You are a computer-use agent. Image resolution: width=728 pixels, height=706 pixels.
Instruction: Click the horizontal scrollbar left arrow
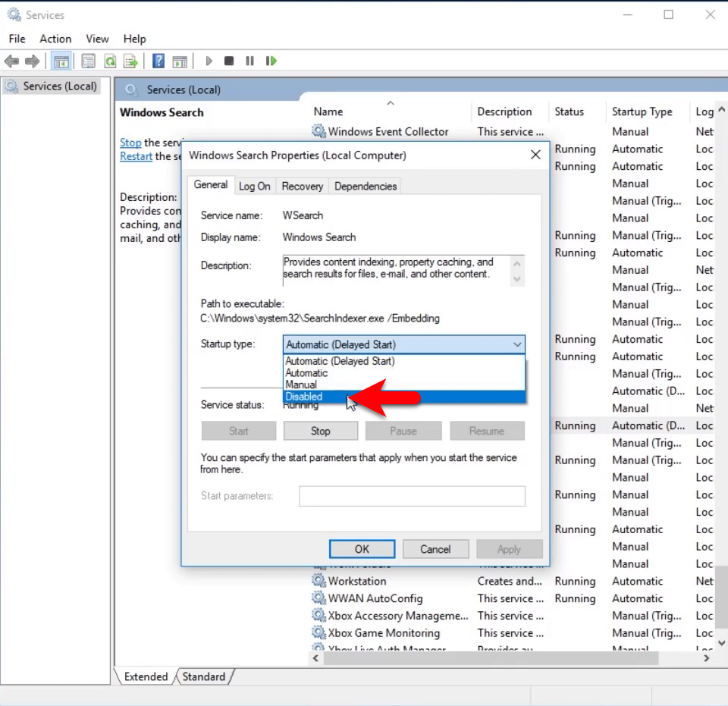point(315,657)
